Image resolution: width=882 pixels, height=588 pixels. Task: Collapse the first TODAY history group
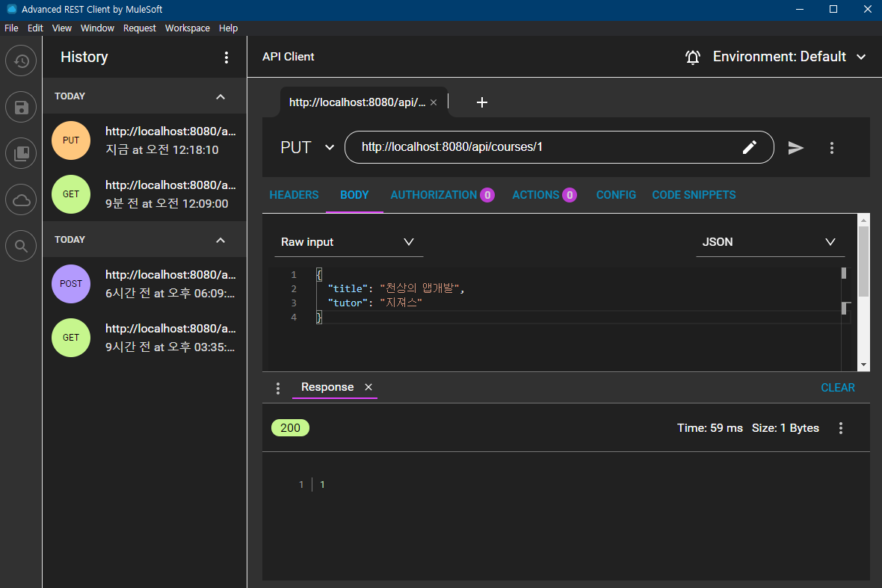pyautogui.click(x=220, y=96)
